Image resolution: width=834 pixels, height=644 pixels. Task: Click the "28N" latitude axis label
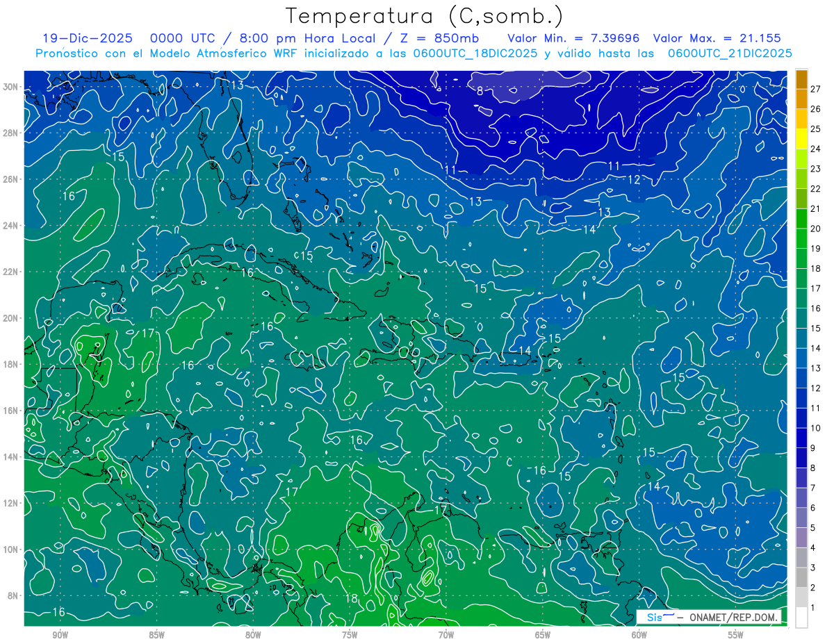(12, 133)
